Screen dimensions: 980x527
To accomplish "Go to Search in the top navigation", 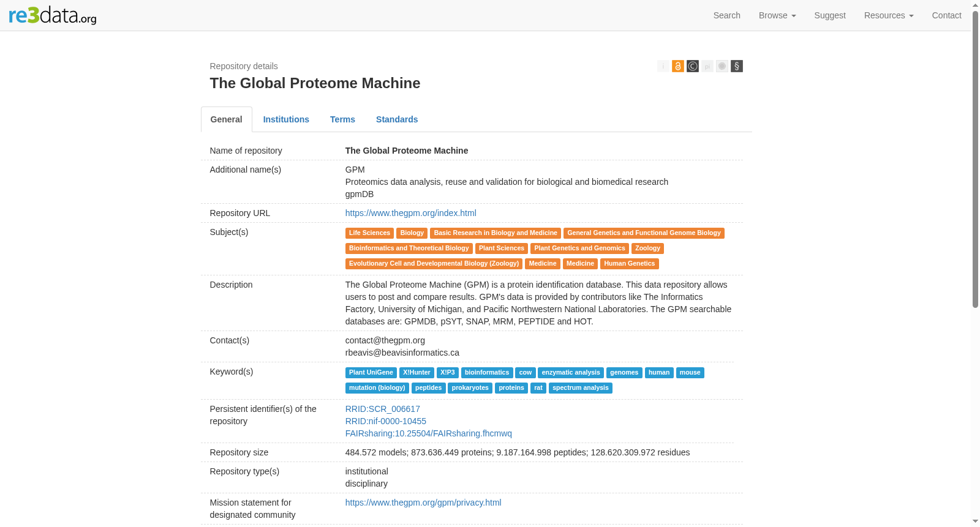I will (x=727, y=15).
